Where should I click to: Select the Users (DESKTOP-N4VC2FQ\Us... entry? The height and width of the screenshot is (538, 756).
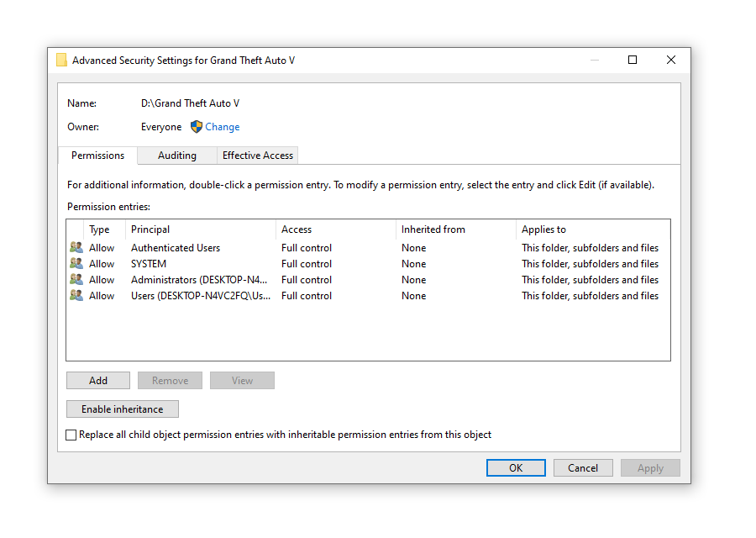coord(201,295)
